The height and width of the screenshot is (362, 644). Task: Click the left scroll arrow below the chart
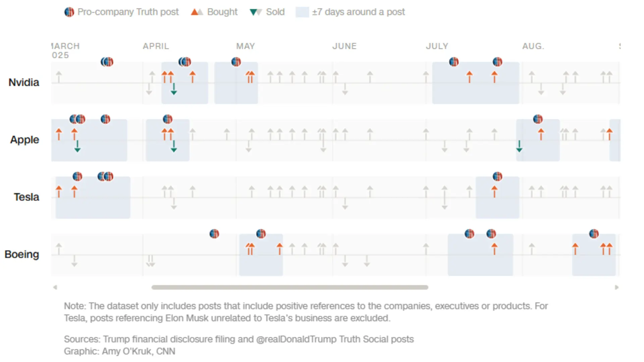(x=55, y=287)
